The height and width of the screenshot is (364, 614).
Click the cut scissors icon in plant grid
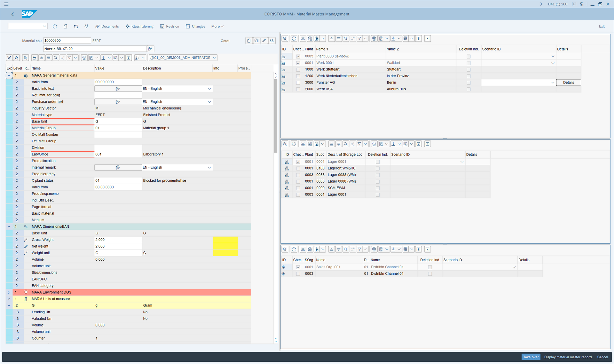tap(303, 38)
